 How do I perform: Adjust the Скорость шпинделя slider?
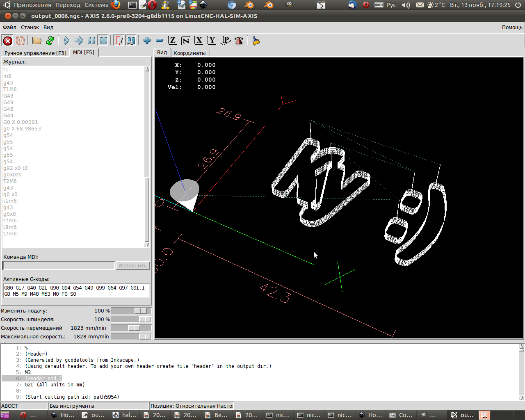(145, 320)
